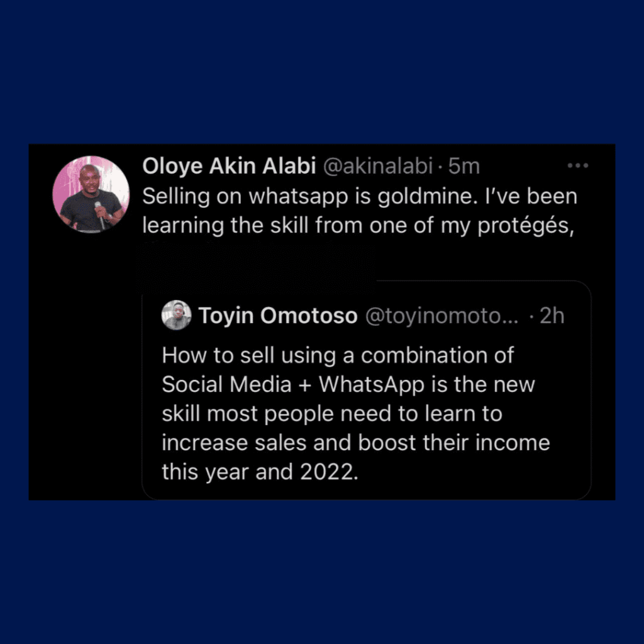Viewport: 644px width, 644px height.
Task: Click Akin Alabi's profile picture
Action: (x=91, y=194)
